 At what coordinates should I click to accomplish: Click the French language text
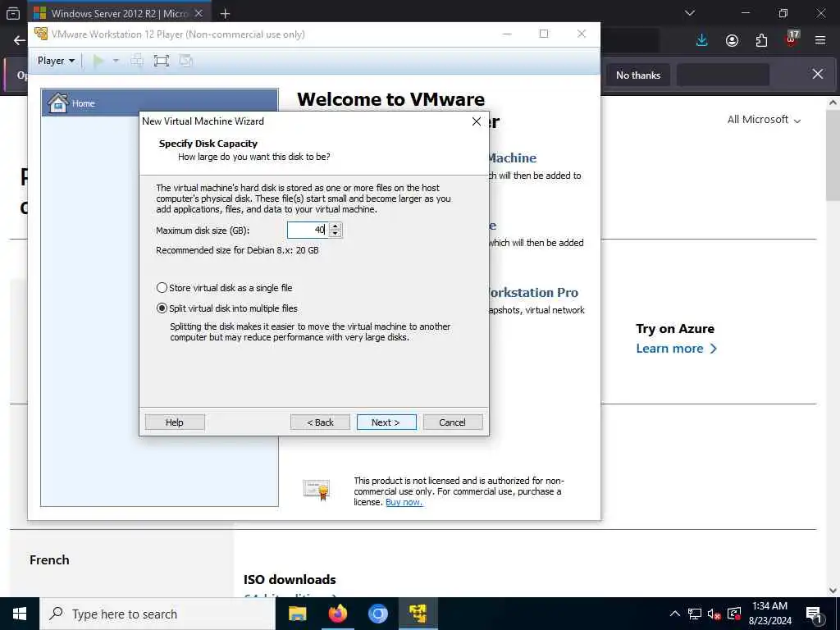tap(49, 559)
